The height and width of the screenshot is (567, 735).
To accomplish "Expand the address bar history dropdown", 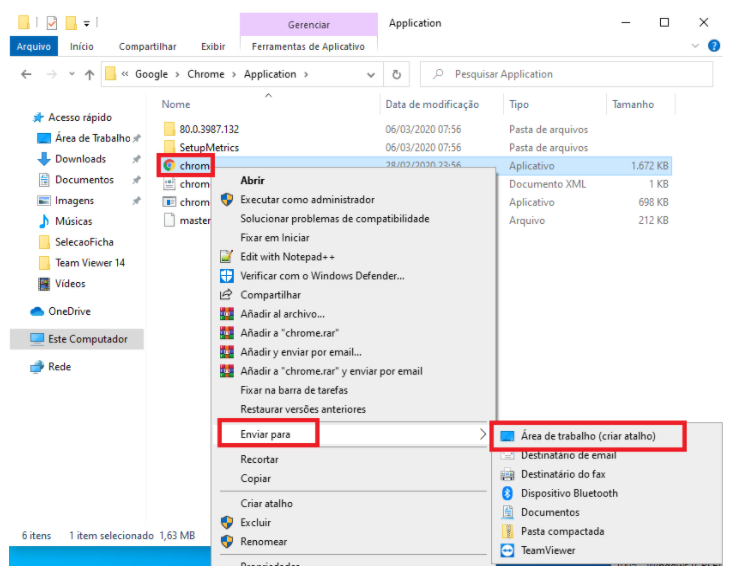I will 372,74.
